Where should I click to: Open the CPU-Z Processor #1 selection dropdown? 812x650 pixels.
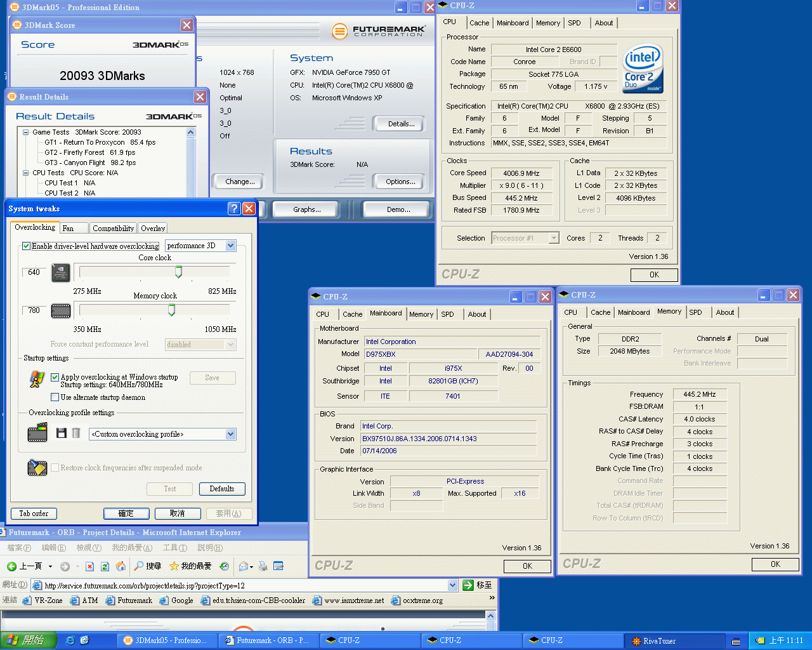click(554, 238)
